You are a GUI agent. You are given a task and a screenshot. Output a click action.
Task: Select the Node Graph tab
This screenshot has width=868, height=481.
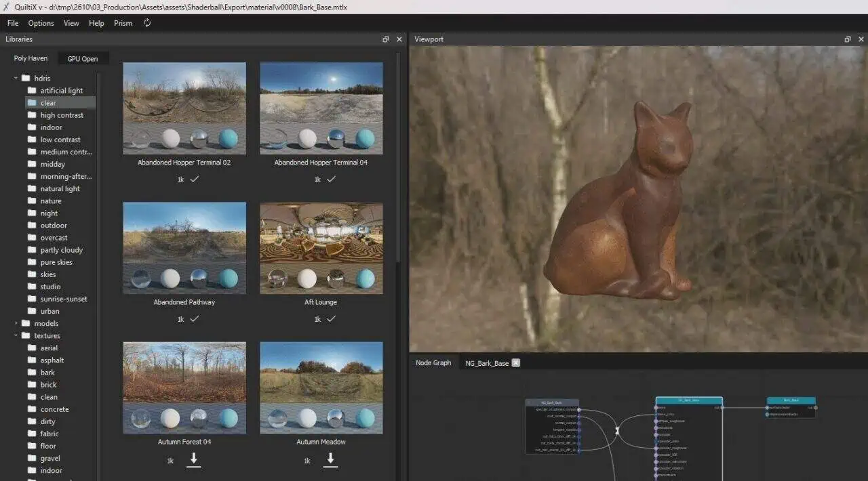(x=433, y=363)
